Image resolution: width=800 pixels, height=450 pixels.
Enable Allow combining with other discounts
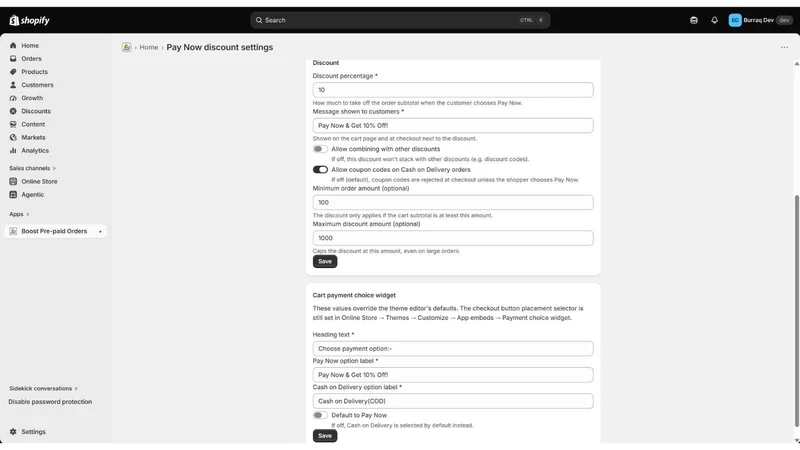[x=320, y=149]
